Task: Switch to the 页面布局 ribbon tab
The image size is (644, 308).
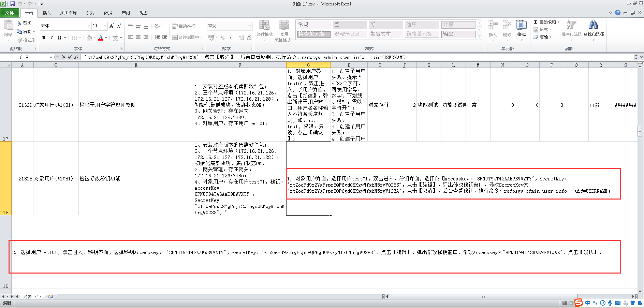Action: coord(69,13)
